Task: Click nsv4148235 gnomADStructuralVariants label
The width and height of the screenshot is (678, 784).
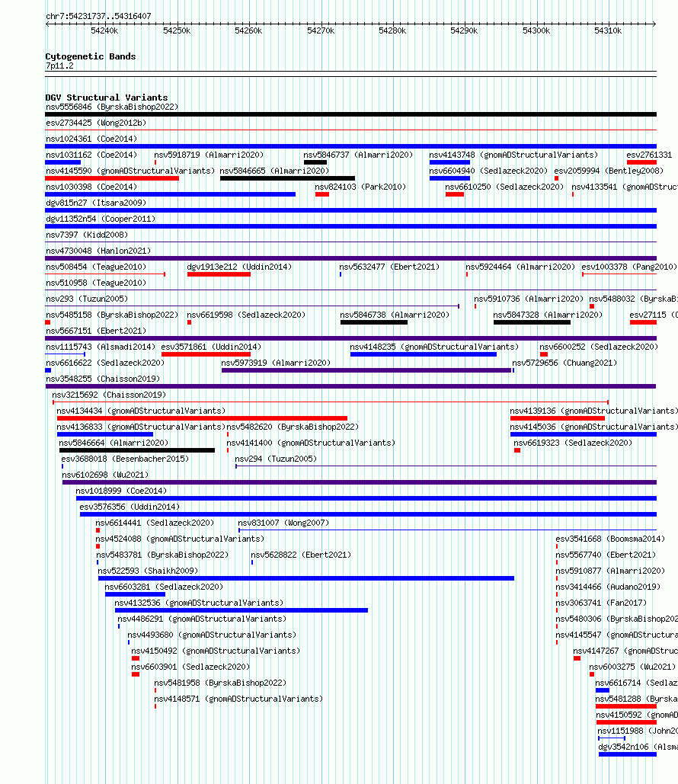Action: tap(434, 347)
